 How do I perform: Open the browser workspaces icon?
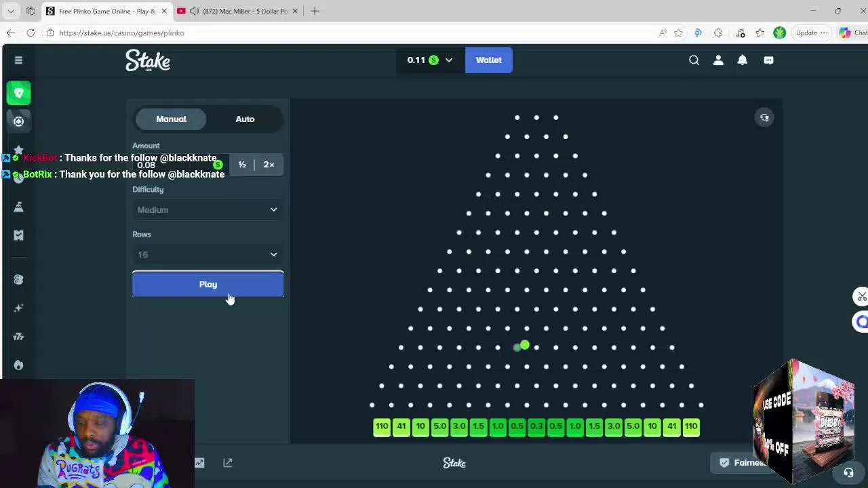31,11
